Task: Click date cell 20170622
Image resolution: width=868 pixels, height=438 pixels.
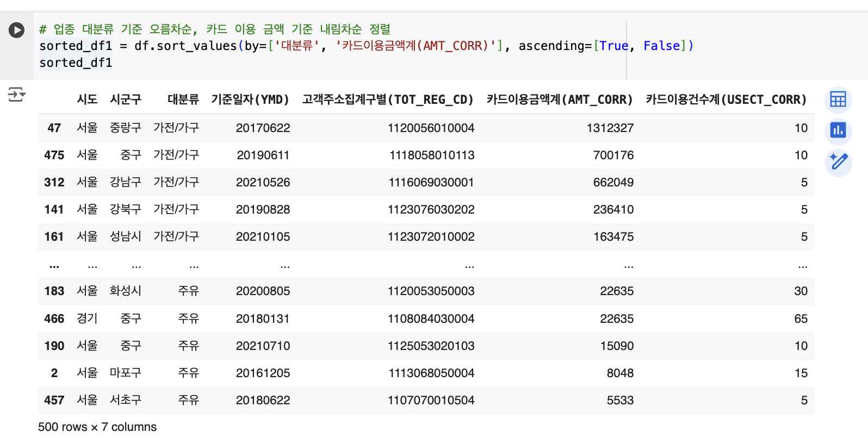Action: 263,128
